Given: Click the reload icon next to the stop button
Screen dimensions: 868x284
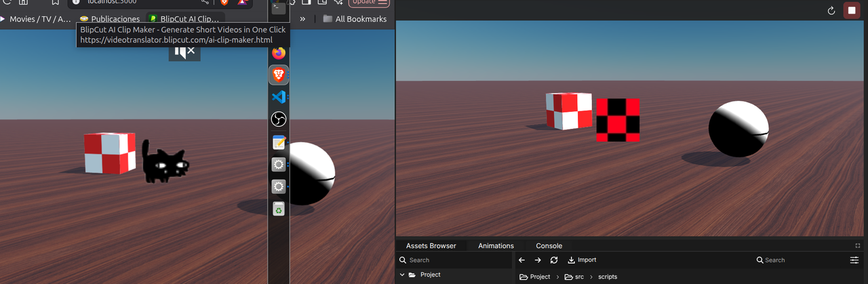Looking at the screenshot, I should [x=831, y=10].
